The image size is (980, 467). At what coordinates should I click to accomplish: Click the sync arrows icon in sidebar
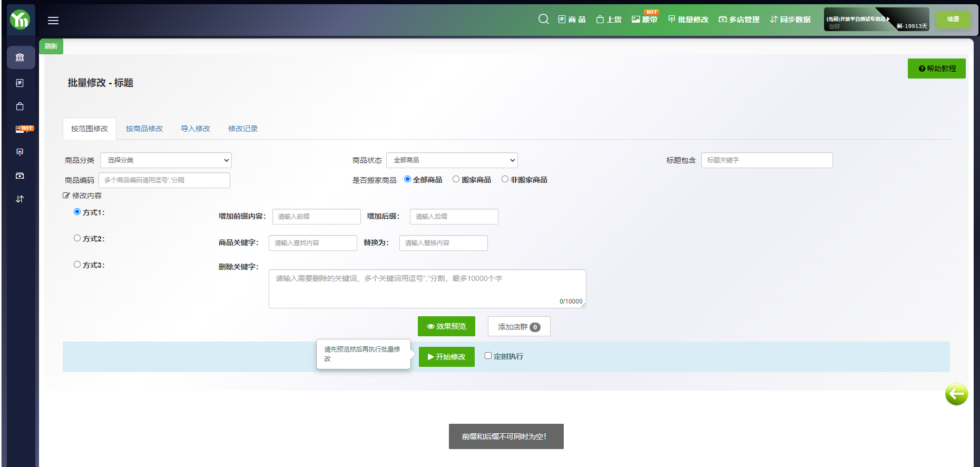[20, 199]
